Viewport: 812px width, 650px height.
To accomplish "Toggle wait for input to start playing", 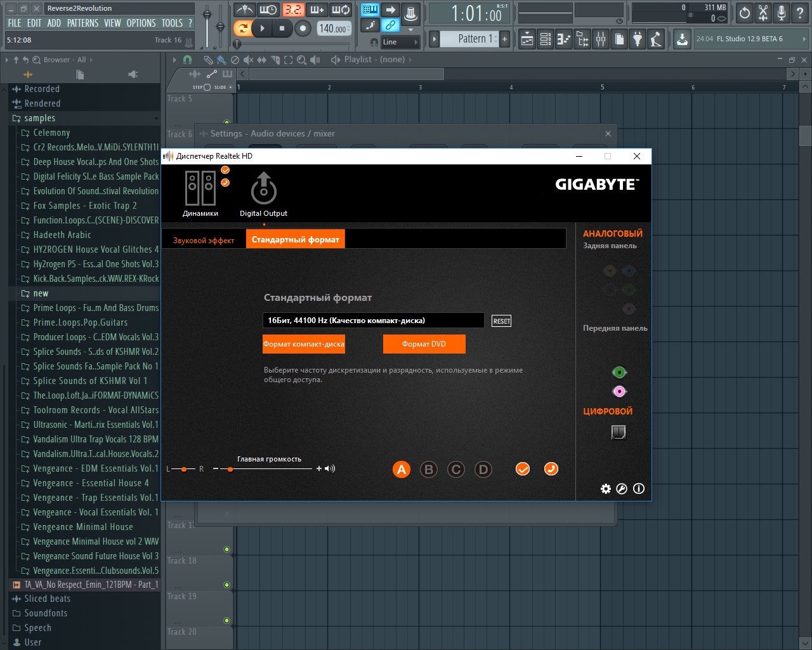I will click(x=268, y=10).
